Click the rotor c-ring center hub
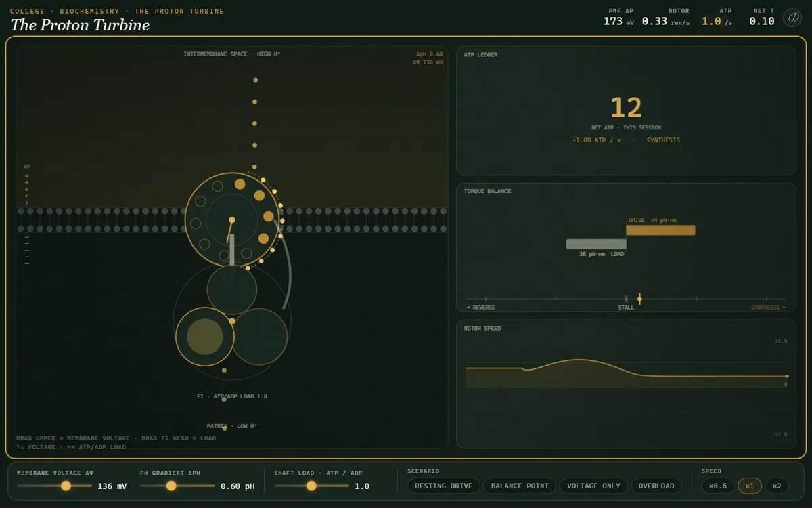Image resolution: width=812 pixels, height=508 pixels. [232, 220]
